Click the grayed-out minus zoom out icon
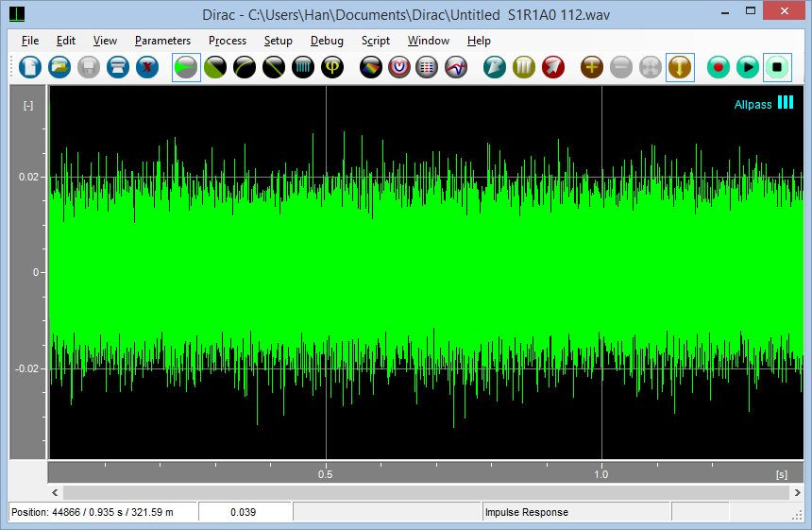 [x=621, y=67]
